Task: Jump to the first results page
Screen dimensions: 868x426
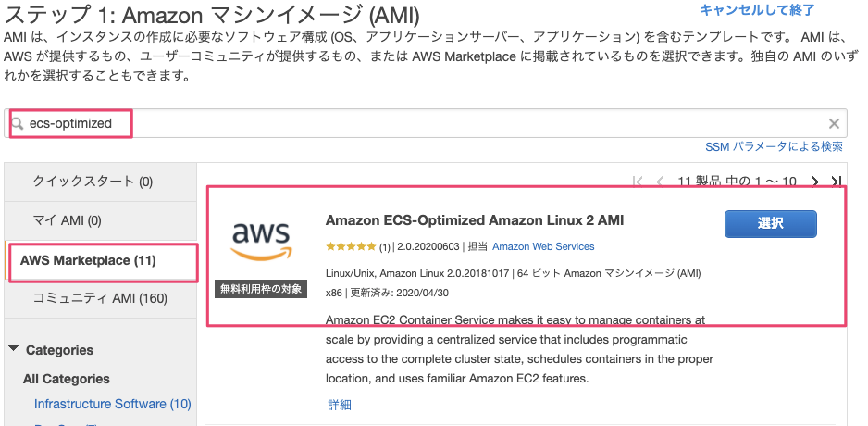Action: pos(638,182)
